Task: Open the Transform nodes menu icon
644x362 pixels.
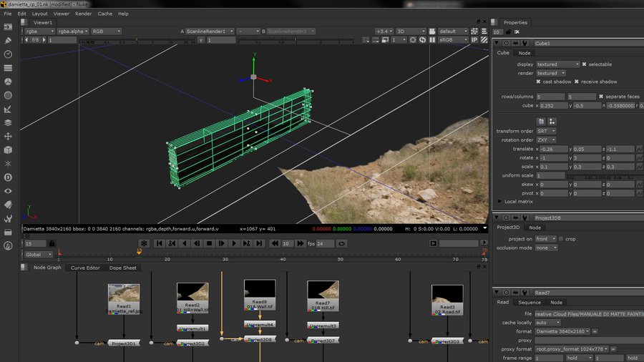Action: pos(8,136)
